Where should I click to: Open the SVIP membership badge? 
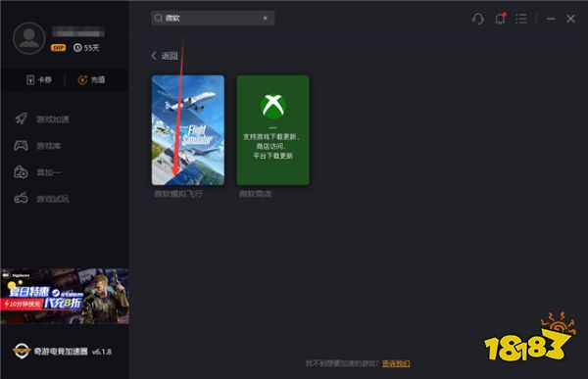tap(59, 48)
